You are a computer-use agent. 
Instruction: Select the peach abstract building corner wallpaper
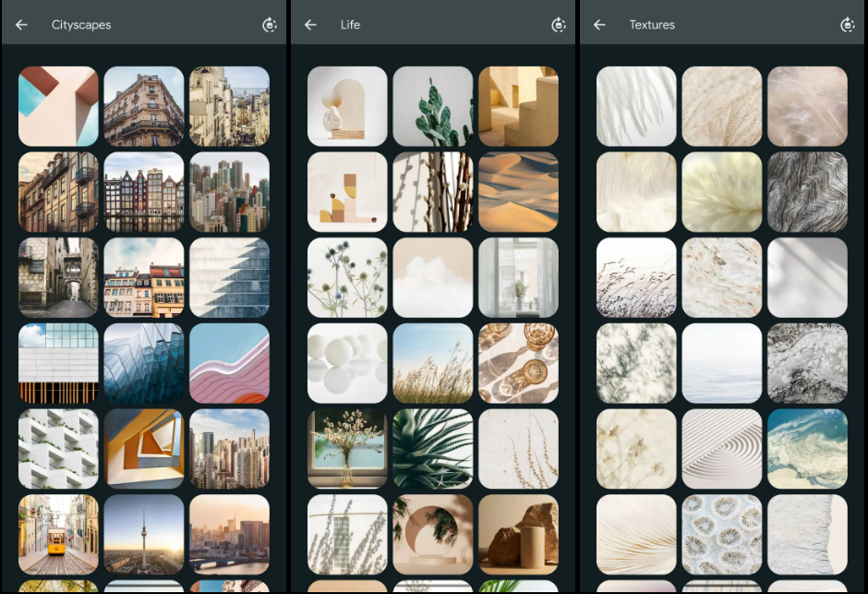(58, 106)
